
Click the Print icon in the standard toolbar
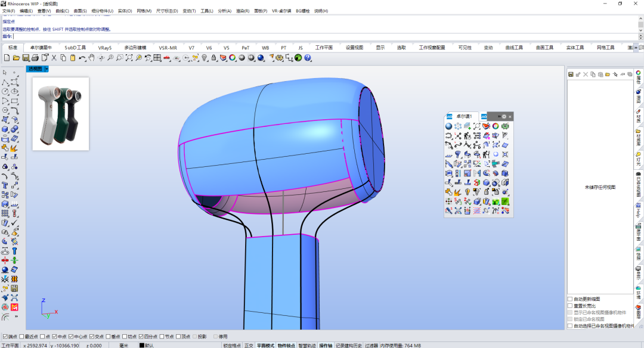point(35,58)
